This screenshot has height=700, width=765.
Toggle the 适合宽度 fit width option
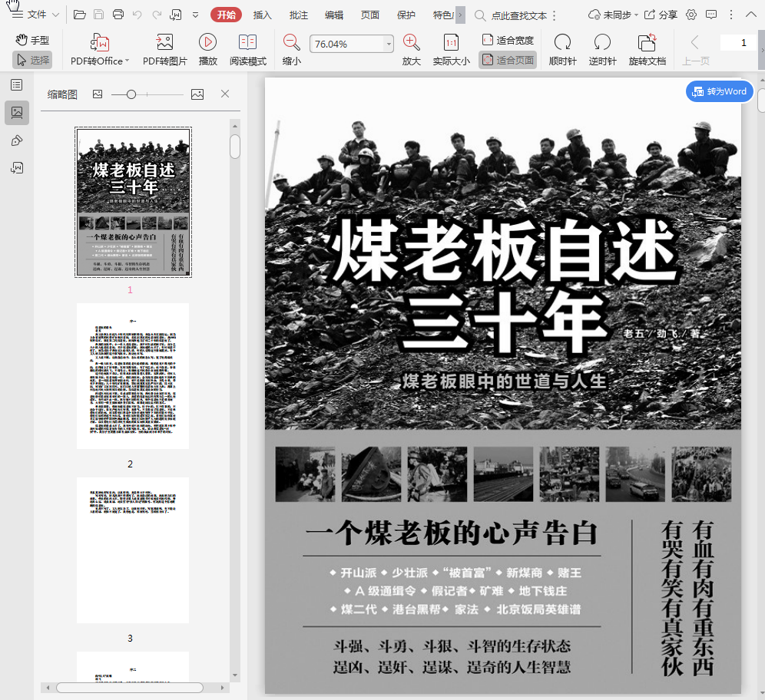coord(507,40)
